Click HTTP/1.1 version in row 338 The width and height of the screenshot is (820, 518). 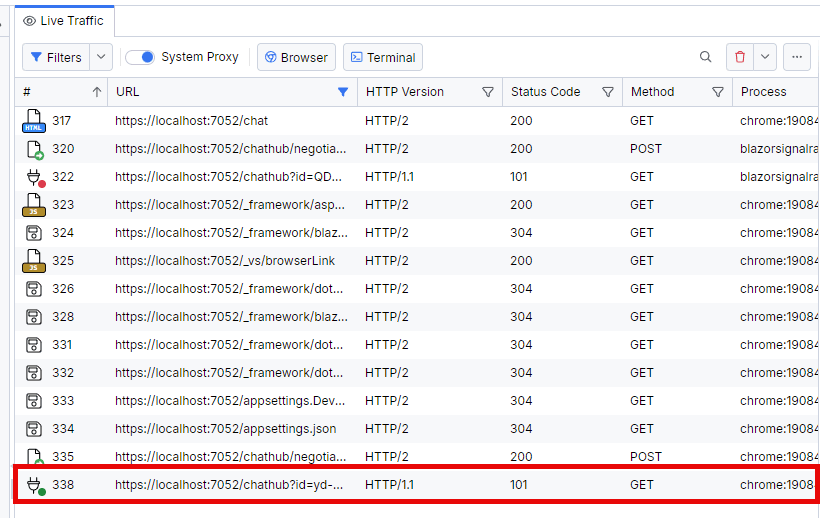point(390,485)
